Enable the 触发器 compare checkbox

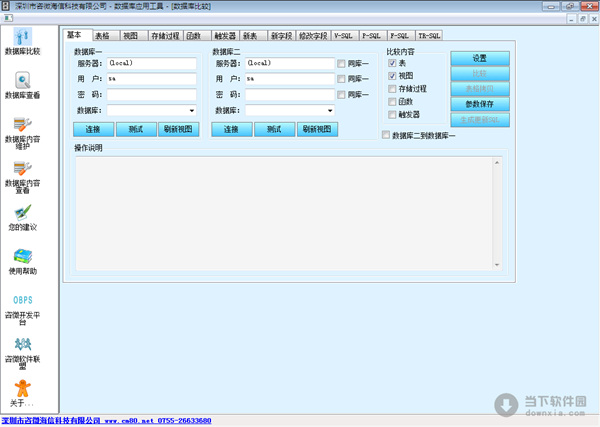(392, 115)
